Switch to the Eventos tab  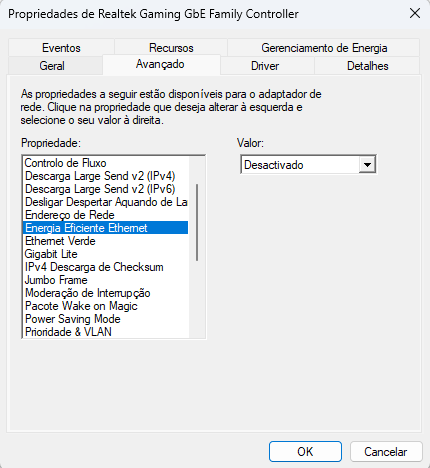click(x=61, y=48)
